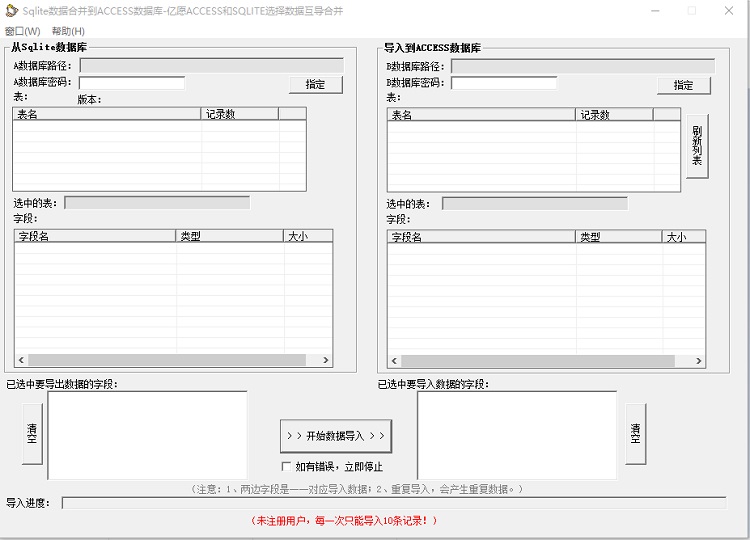
Task: Click the 刷新列表 button
Action: click(x=697, y=146)
